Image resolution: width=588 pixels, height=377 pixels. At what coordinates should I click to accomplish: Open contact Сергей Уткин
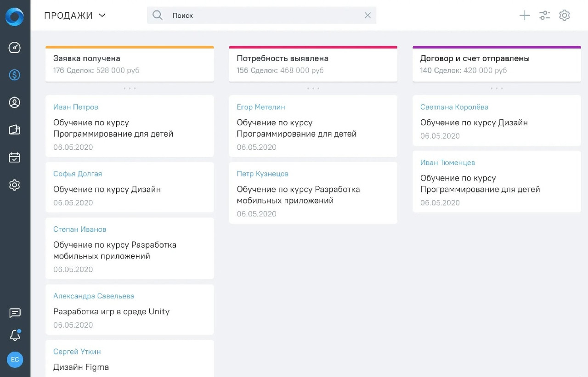[77, 352]
